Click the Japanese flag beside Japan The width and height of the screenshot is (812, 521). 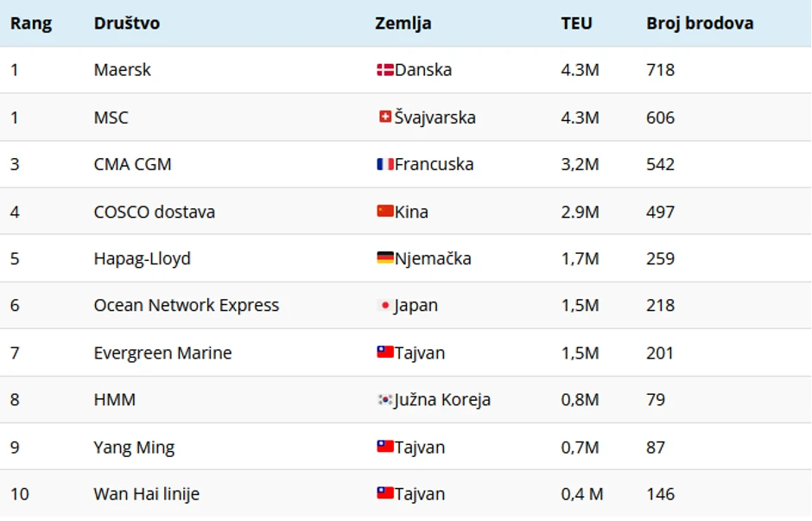[x=385, y=306]
